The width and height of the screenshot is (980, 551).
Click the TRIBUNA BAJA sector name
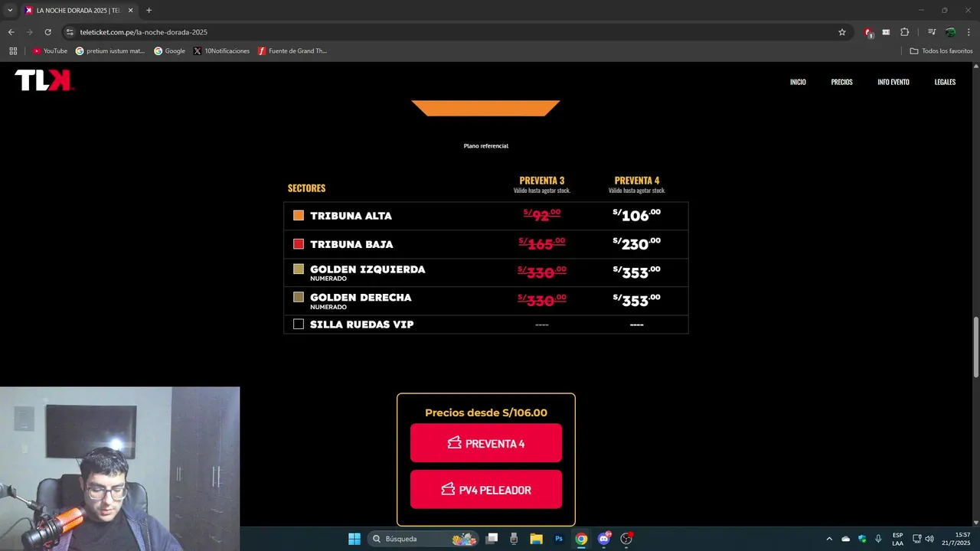point(351,244)
